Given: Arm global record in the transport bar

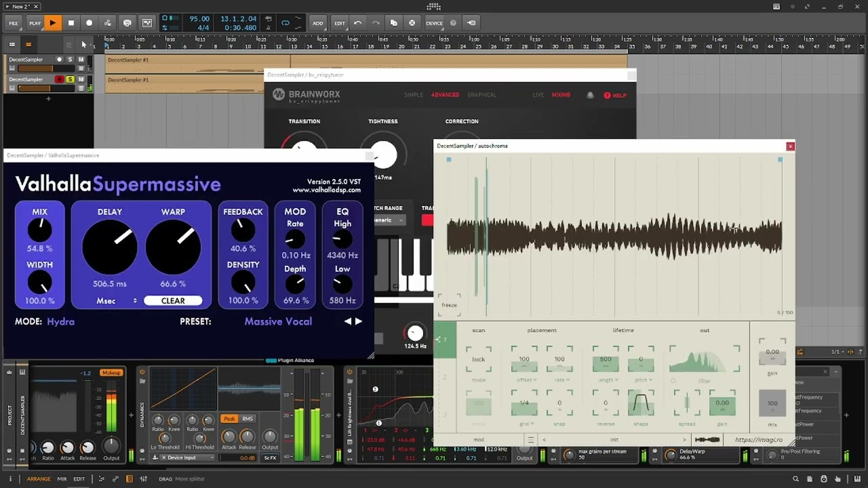Looking at the screenshot, I should pos(89,23).
